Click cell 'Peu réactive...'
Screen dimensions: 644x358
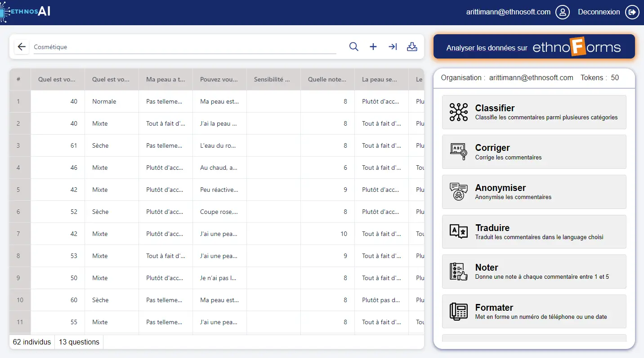click(x=219, y=190)
